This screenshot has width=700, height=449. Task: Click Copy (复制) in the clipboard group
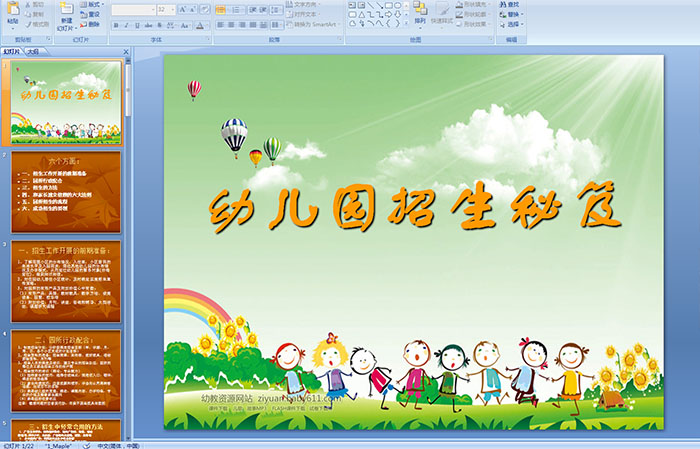click(35, 14)
